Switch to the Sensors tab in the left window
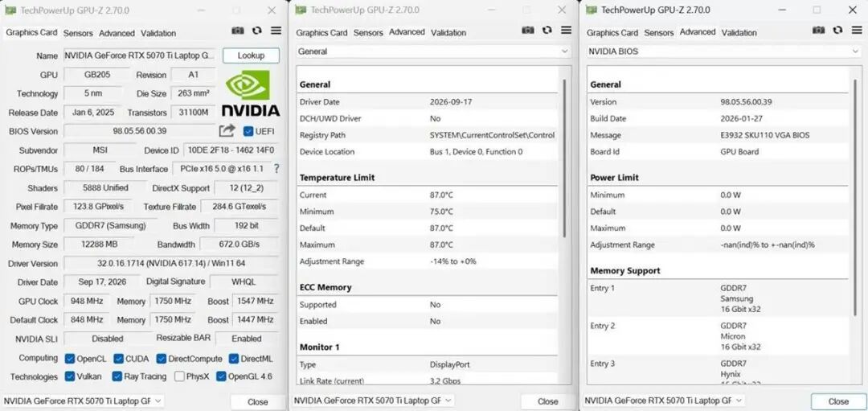 [78, 33]
